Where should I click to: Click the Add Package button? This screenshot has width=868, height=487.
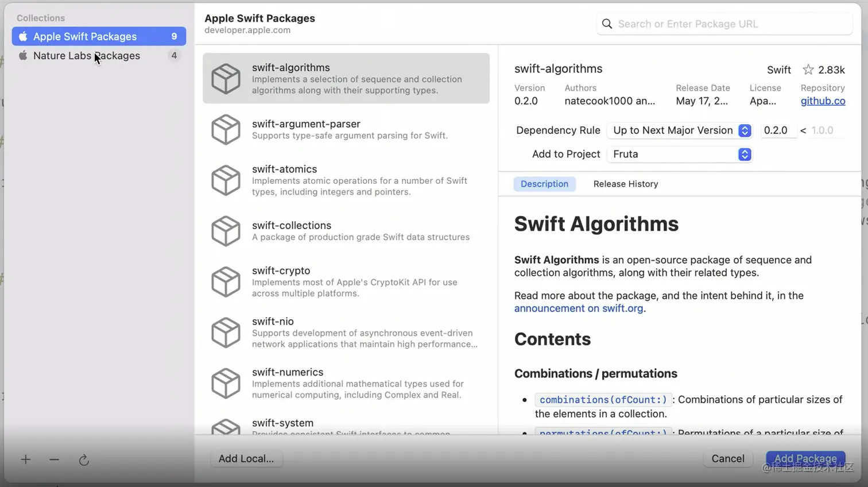tap(805, 459)
